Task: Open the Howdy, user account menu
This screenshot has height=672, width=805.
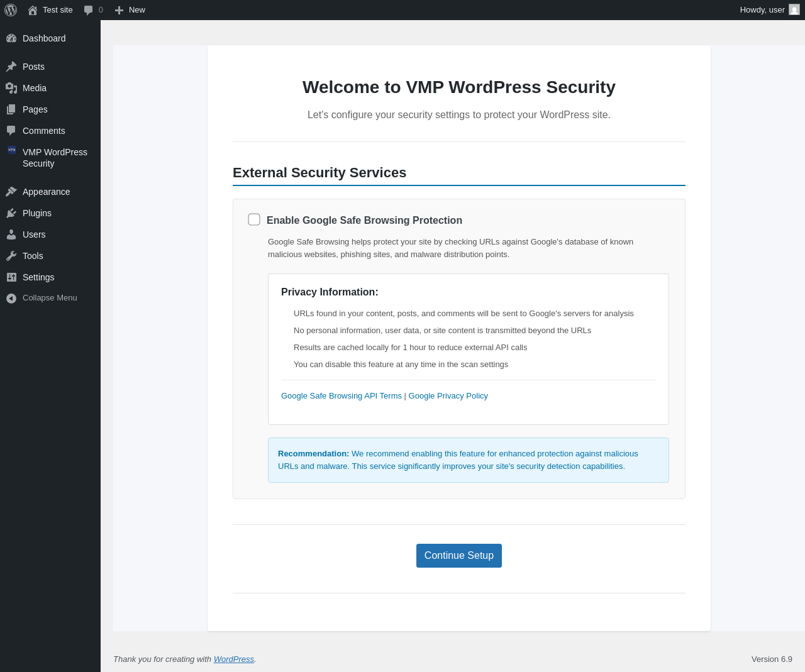Action: point(769,10)
